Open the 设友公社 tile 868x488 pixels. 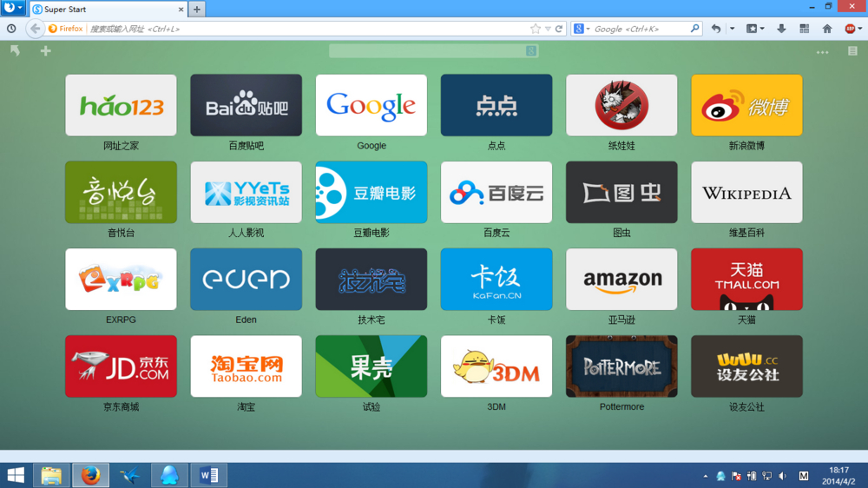[746, 366]
